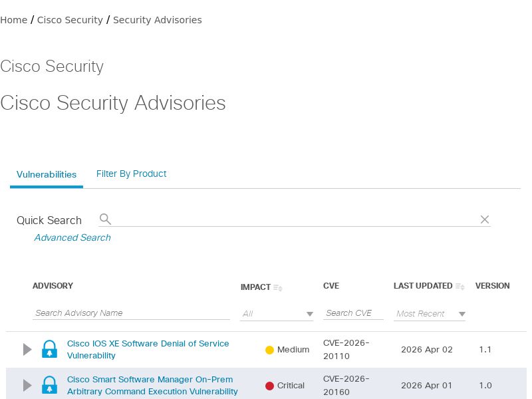Expand the Cisco IOS XE advisory row

tap(27, 349)
